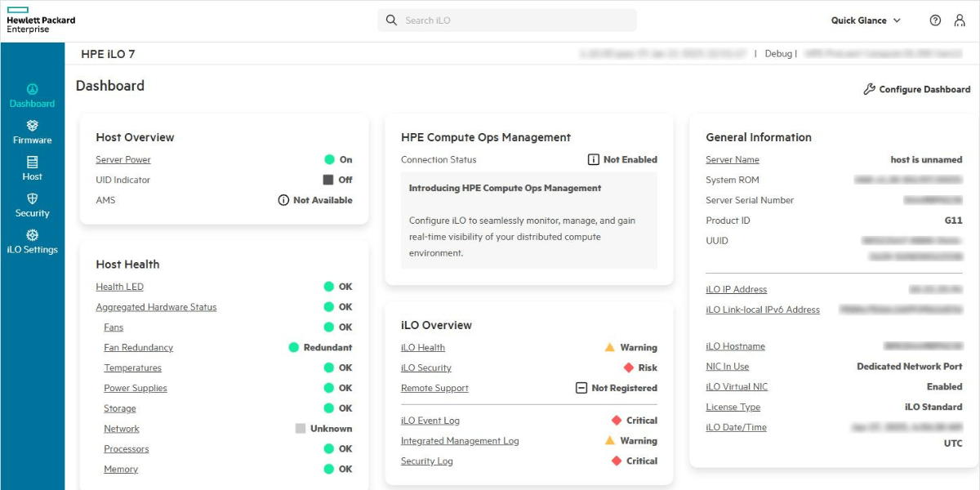980x490 pixels.
Task: Focus the Search iLO input field
Action: (506, 20)
